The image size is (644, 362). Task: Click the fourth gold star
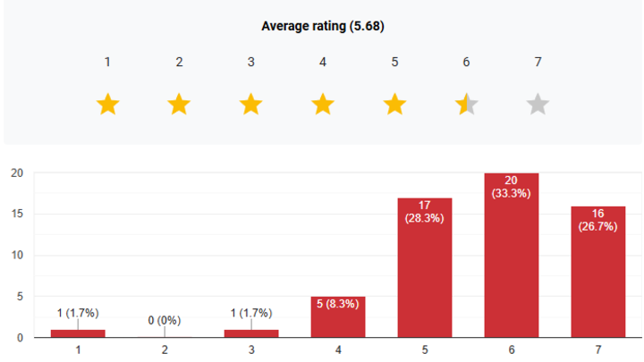tap(323, 105)
